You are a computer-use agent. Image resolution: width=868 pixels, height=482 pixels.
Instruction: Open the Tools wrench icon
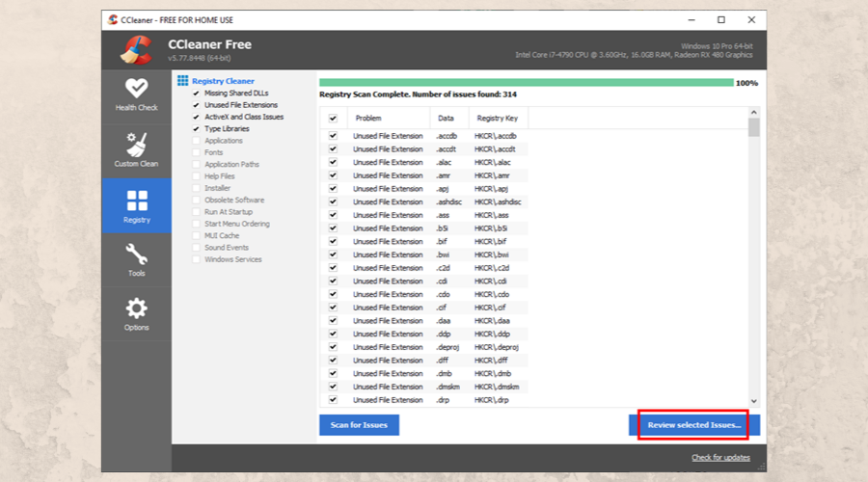coord(136,254)
